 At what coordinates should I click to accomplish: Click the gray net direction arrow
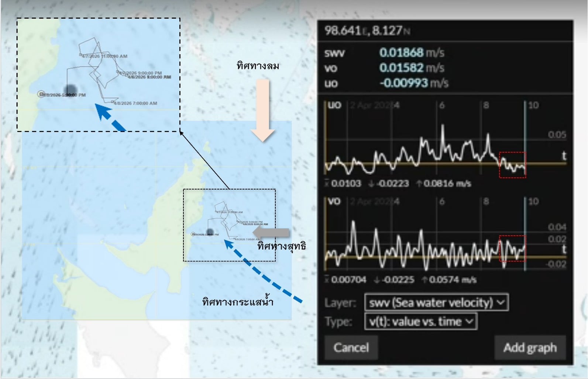(271, 232)
